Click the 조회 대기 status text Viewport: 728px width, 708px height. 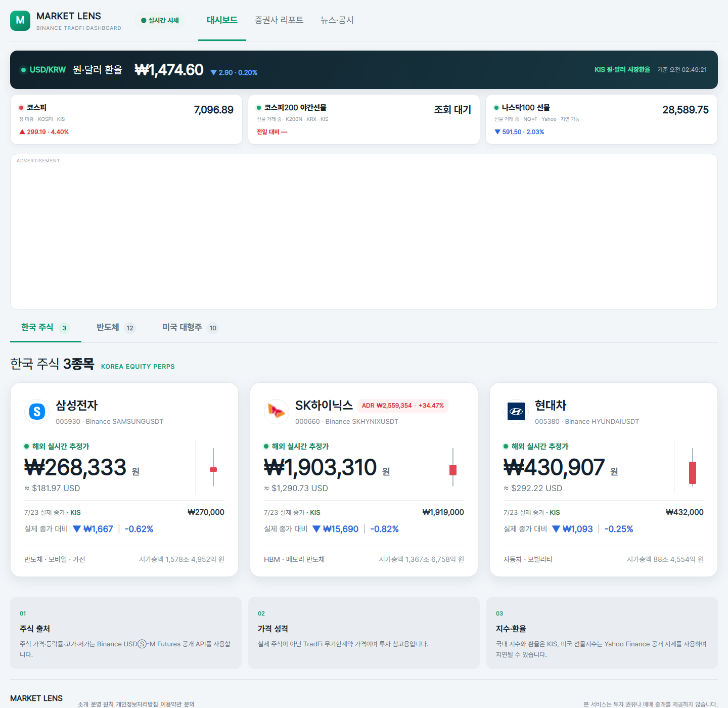(x=452, y=110)
